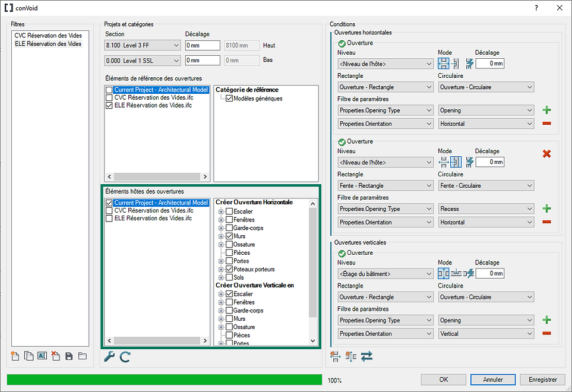Click the reference elements horizontal scrollbar right arrow

click(205, 176)
